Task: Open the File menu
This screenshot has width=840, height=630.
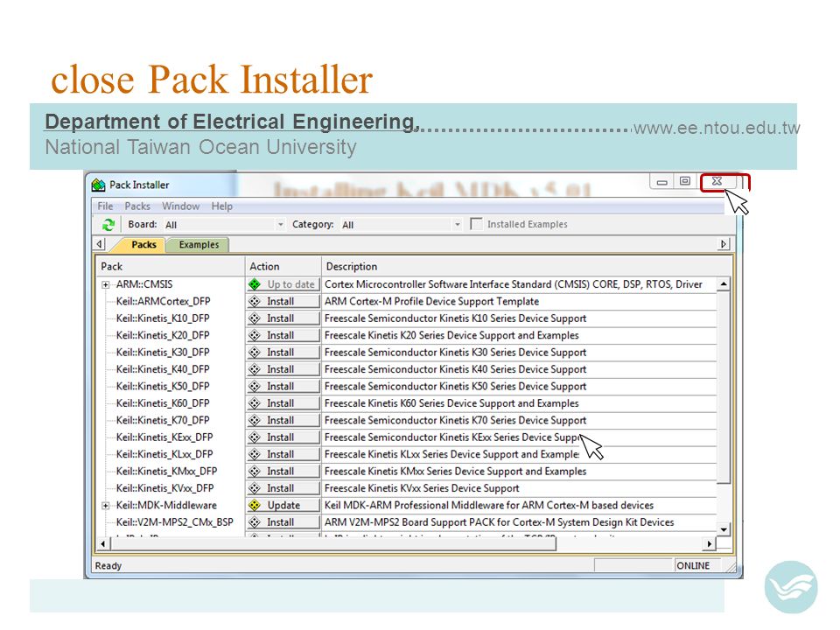Action: point(105,206)
